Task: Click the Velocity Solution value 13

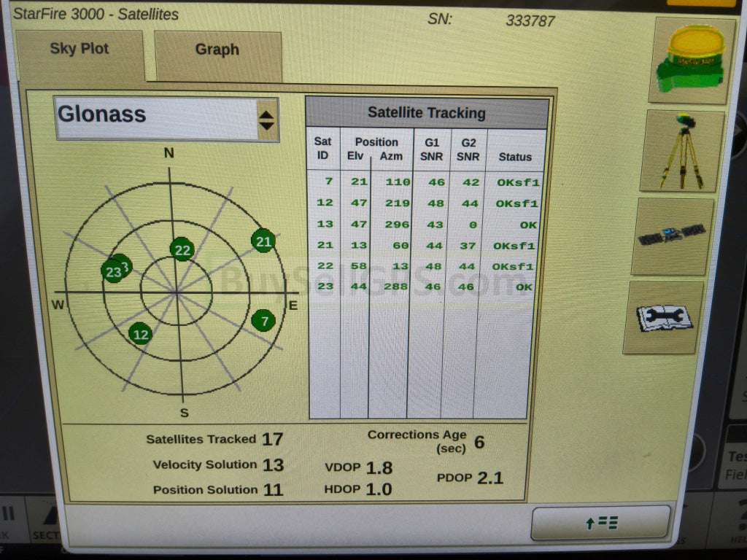Action: click(x=273, y=464)
